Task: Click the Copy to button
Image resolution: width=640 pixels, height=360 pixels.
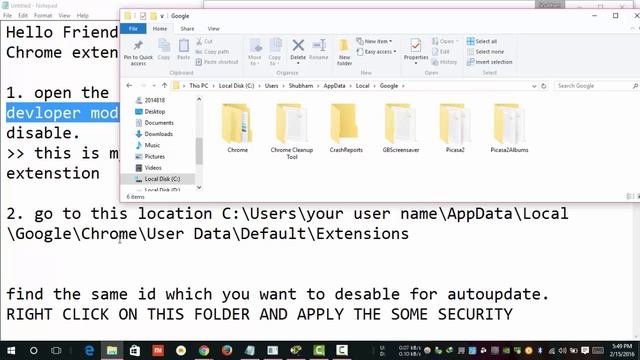Action: (x=275, y=52)
